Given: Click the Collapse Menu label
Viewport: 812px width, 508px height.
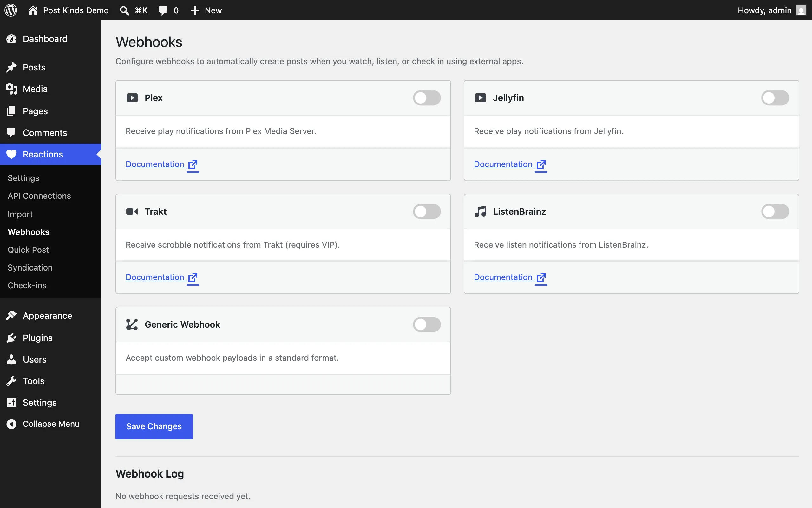Looking at the screenshot, I should 51,424.
